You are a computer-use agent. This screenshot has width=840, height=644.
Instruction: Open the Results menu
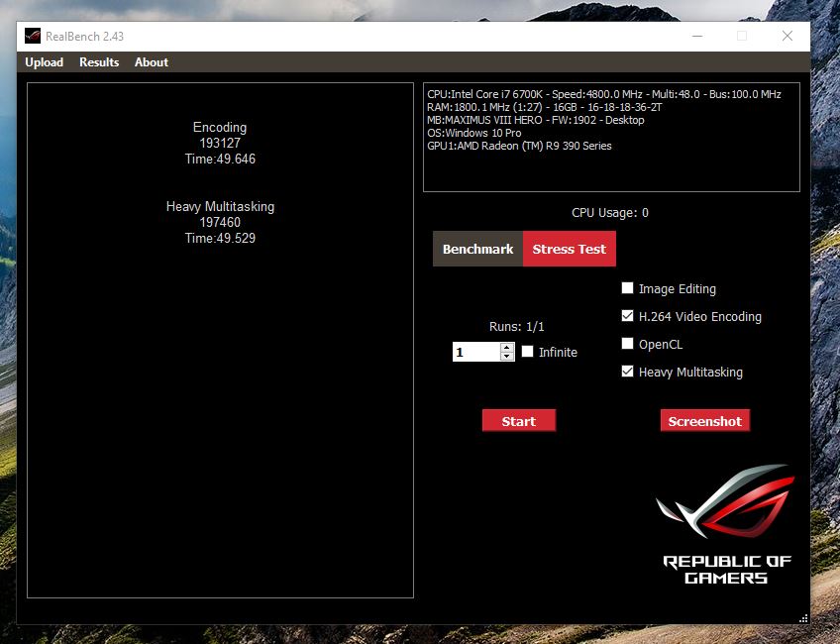coord(99,62)
